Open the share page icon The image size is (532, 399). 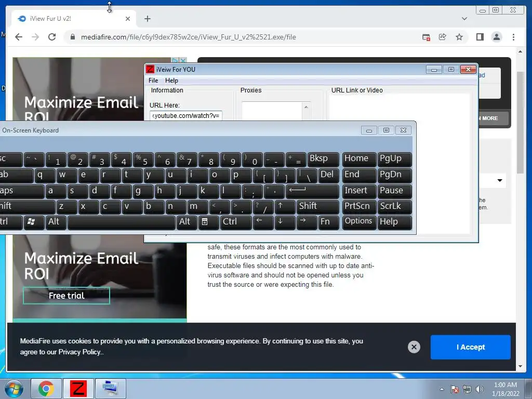click(x=443, y=37)
